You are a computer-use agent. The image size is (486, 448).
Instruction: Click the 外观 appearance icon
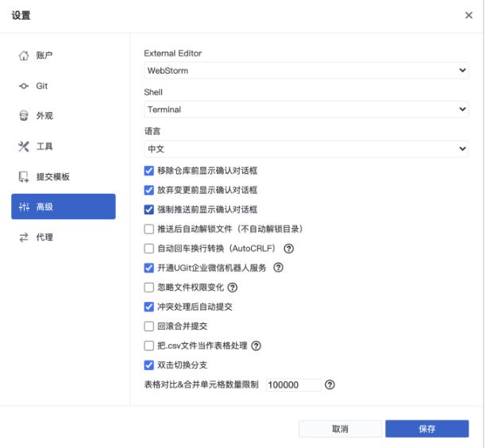(x=24, y=116)
